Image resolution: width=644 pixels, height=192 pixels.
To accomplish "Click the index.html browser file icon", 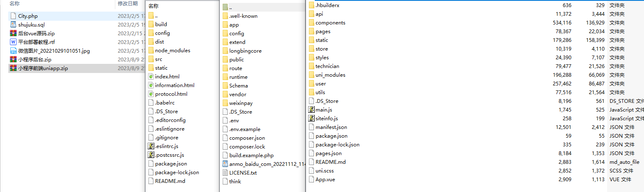I will pyautogui.click(x=151, y=77).
